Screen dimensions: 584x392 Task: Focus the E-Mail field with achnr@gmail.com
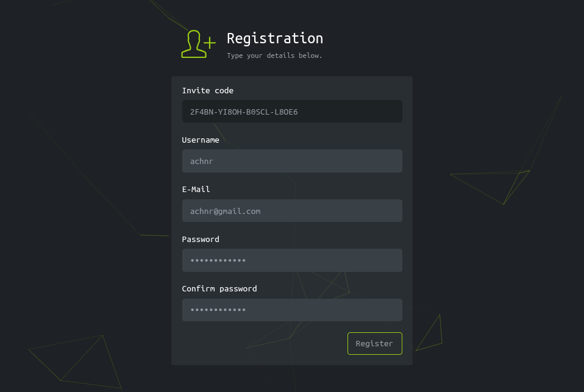tap(292, 210)
